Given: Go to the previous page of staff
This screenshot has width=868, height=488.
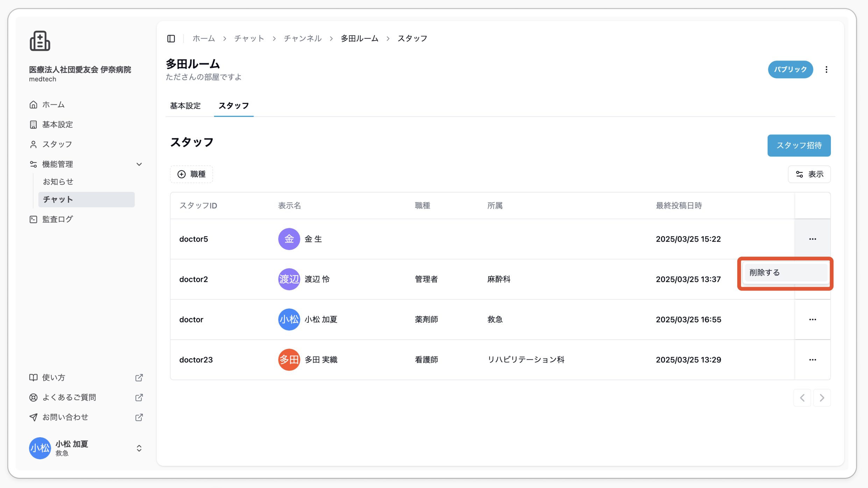Looking at the screenshot, I should 802,398.
